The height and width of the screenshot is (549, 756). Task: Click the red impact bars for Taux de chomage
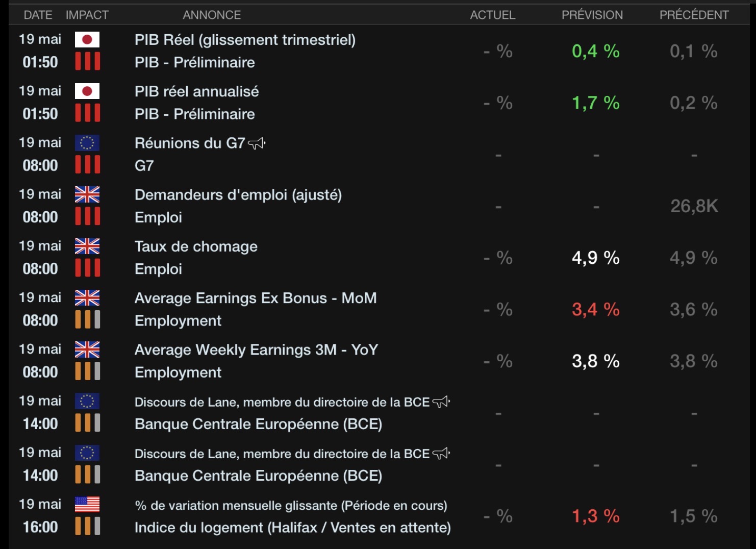pos(88,268)
